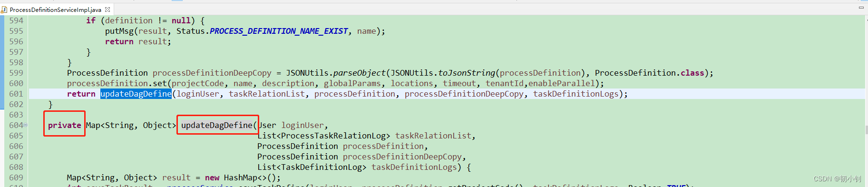Click the parseObject method call on line 599
The image size is (868, 187).
click(x=360, y=73)
